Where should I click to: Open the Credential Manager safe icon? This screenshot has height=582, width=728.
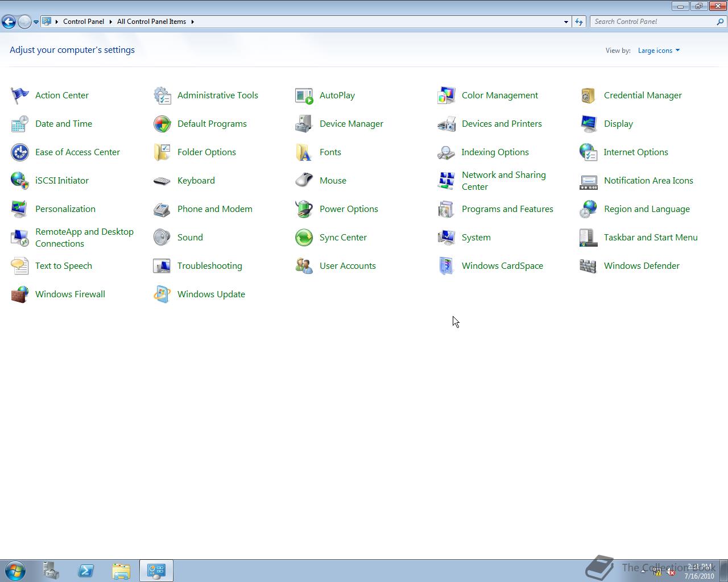click(589, 95)
